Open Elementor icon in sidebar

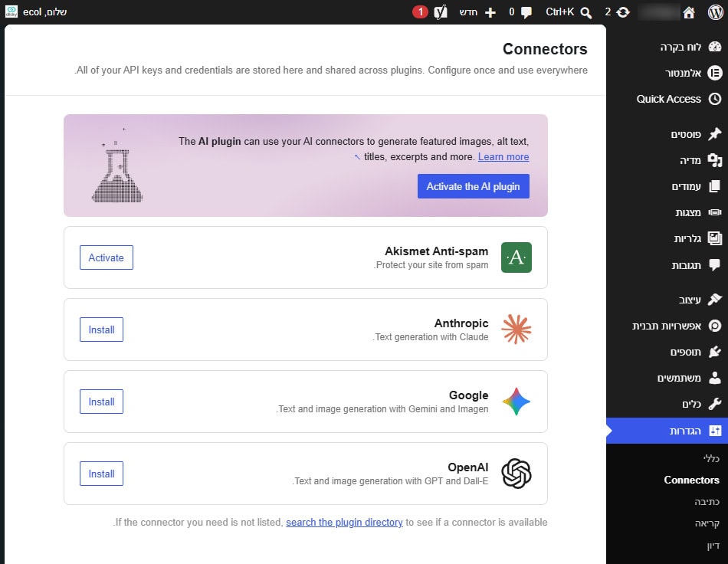pos(715,73)
